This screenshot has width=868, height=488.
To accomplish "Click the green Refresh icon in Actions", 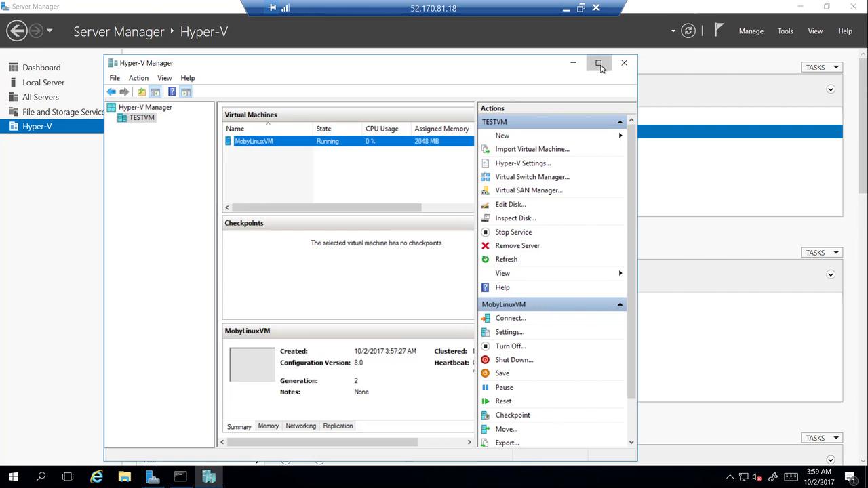I will click(x=485, y=260).
